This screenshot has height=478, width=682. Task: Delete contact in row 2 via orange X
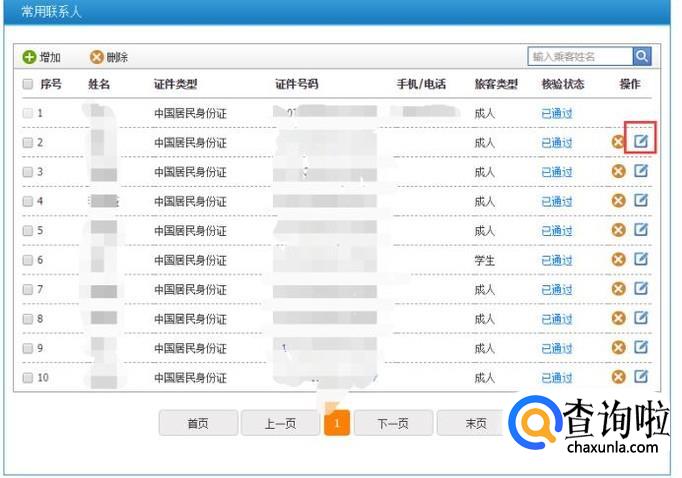[x=618, y=142]
